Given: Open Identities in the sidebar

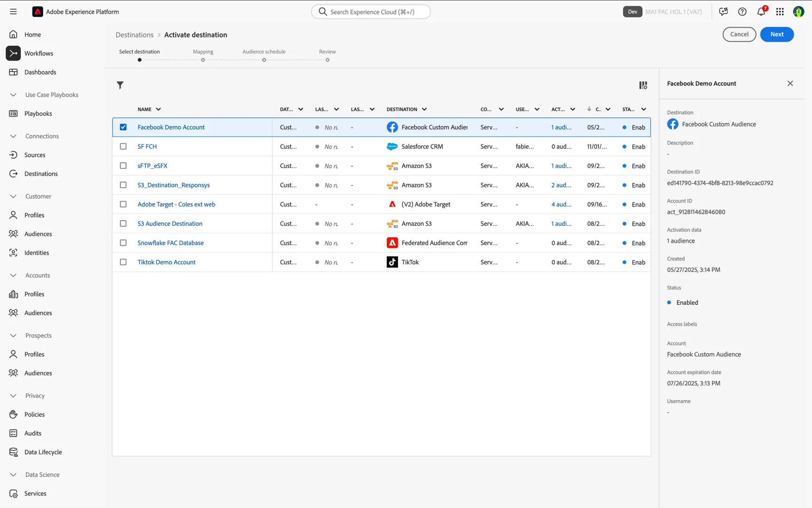Looking at the screenshot, I should click(37, 253).
